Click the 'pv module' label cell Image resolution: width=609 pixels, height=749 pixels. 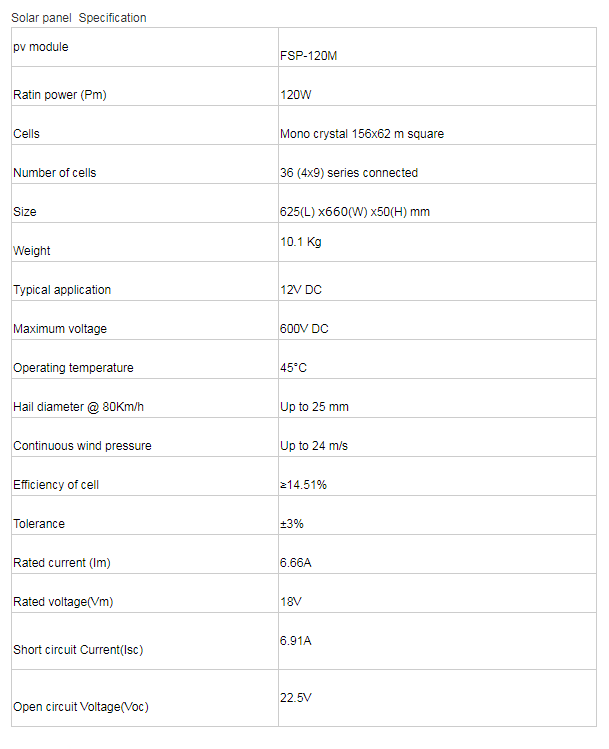click(145, 47)
